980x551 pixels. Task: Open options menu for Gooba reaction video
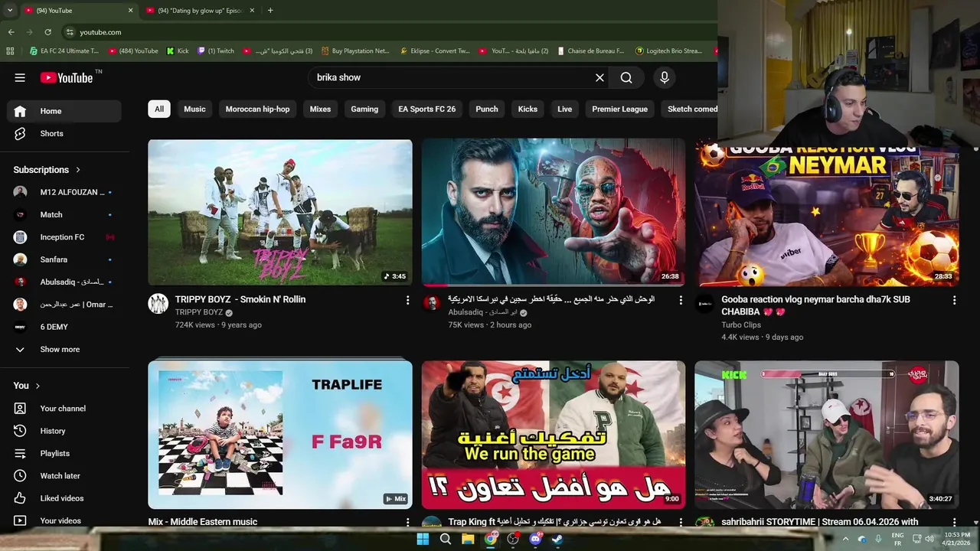coord(954,300)
